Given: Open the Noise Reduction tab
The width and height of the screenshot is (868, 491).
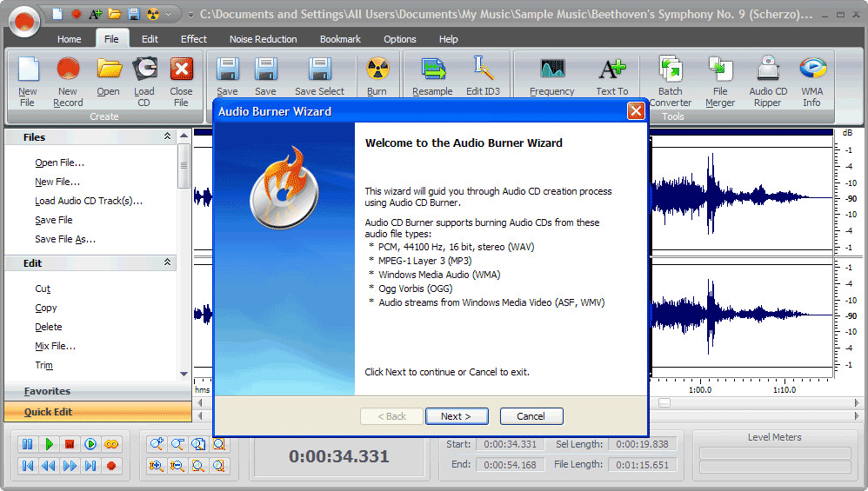Looking at the screenshot, I should click(263, 39).
